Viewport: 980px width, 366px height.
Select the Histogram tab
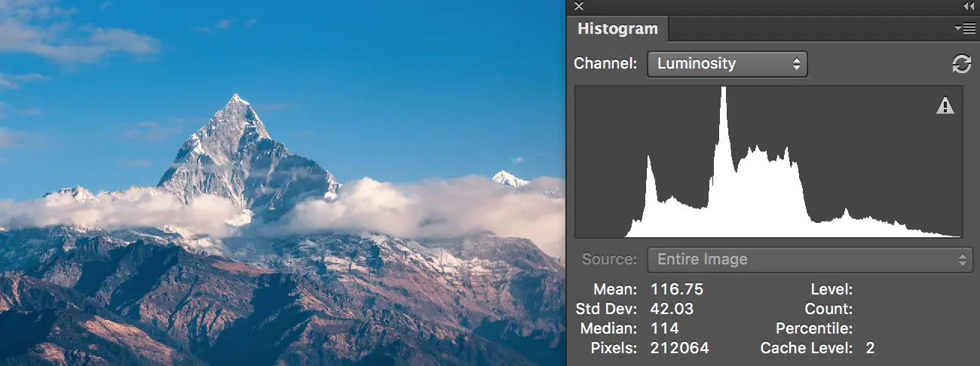[617, 29]
